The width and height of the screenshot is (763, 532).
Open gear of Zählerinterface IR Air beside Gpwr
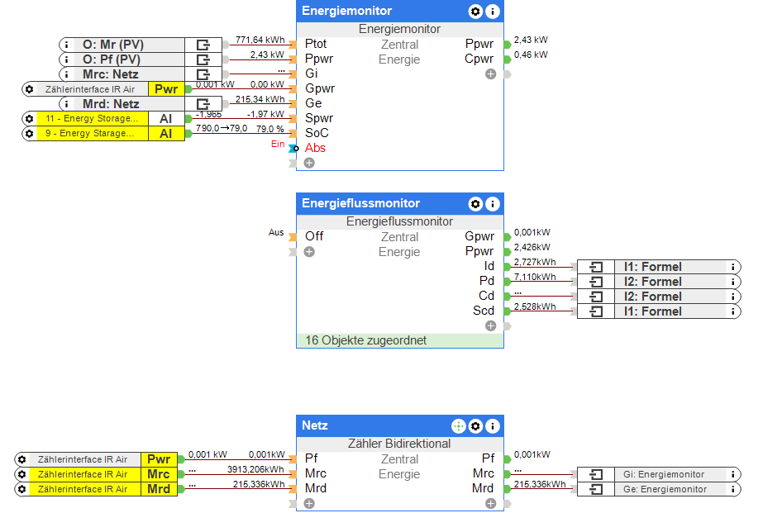click(x=29, y=89)
